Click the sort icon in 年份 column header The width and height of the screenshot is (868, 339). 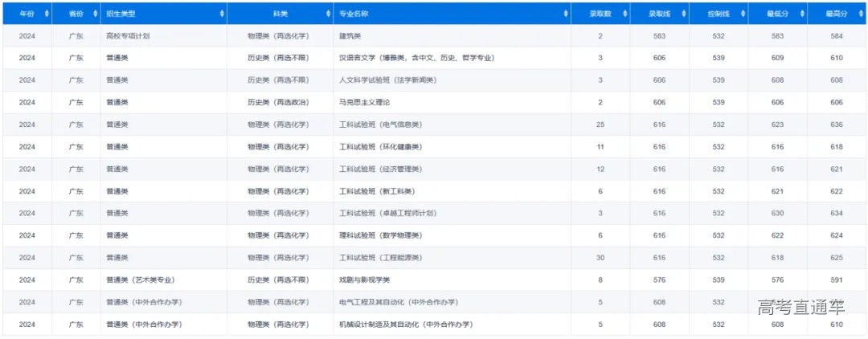pyautogui.click(x=47, y=14)
